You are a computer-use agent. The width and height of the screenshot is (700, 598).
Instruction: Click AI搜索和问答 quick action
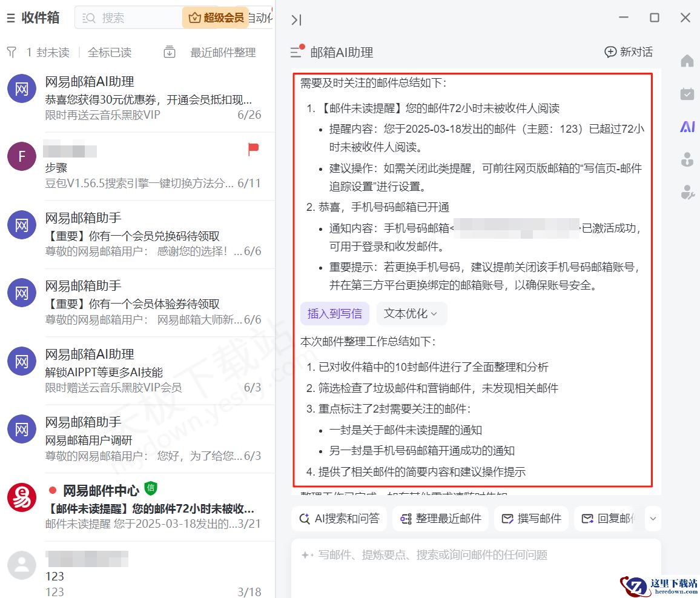(339, 519)
